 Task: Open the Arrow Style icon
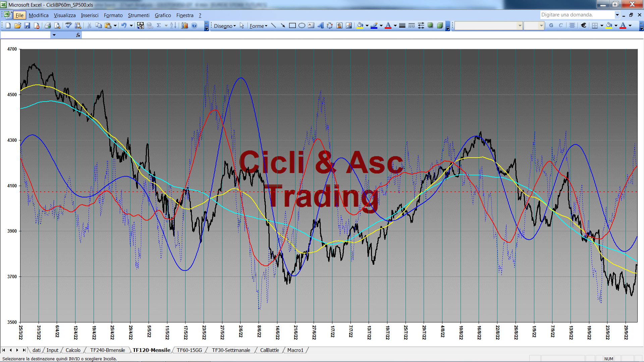click(421, 26)
